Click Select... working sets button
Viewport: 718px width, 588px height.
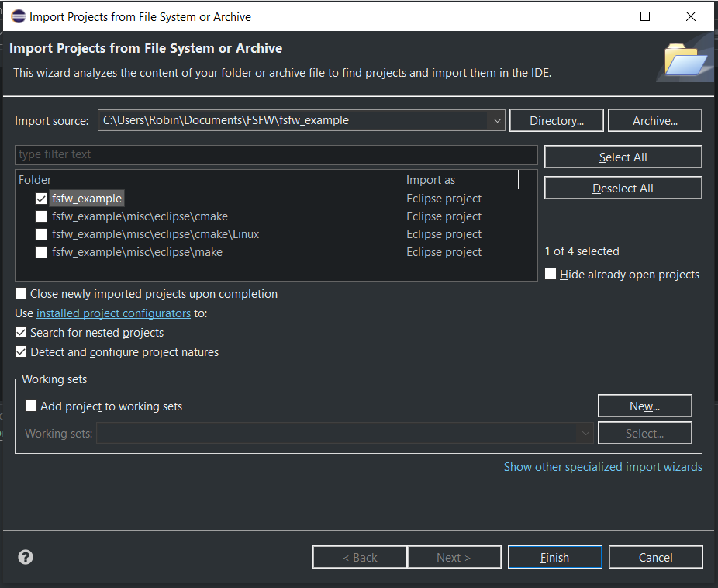(645, 433)
